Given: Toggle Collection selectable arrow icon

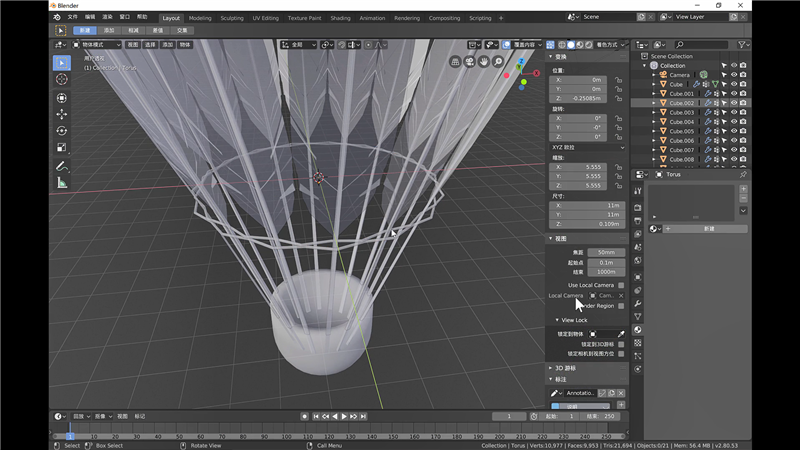Looking at the screenshot, I should (x=724, y=66).
